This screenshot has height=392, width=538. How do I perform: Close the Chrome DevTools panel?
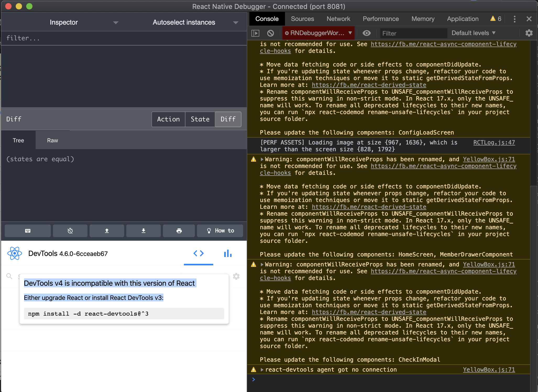pos(529,19)
